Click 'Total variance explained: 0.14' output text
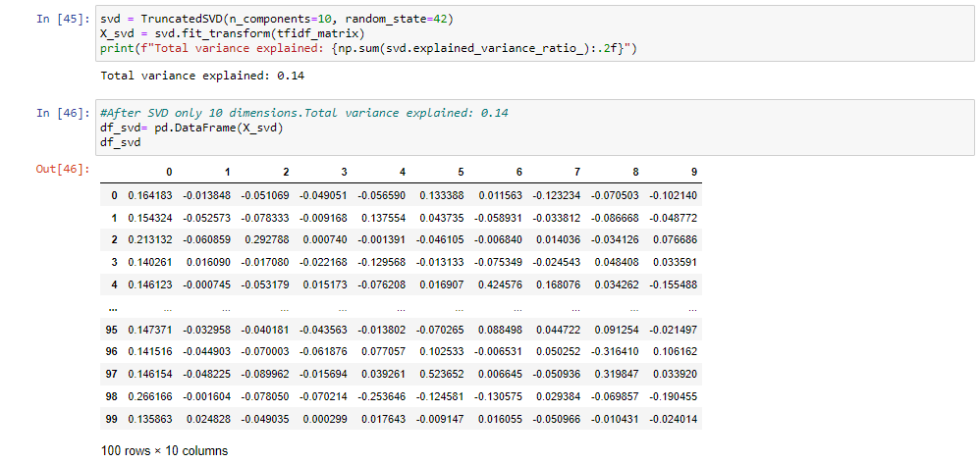The height and width of the screenshot is (463, 980). pyautogui.click(x=202, y=77)
